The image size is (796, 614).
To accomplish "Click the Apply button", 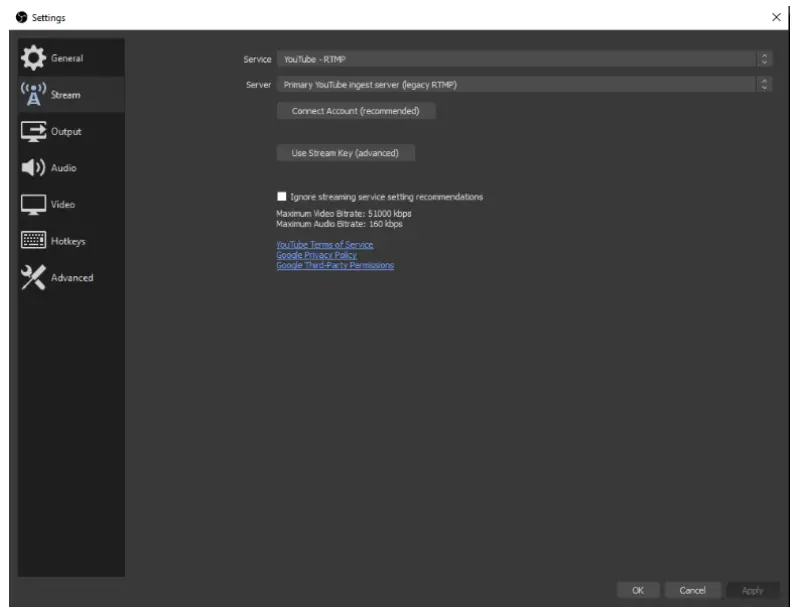I will (752, 590).
